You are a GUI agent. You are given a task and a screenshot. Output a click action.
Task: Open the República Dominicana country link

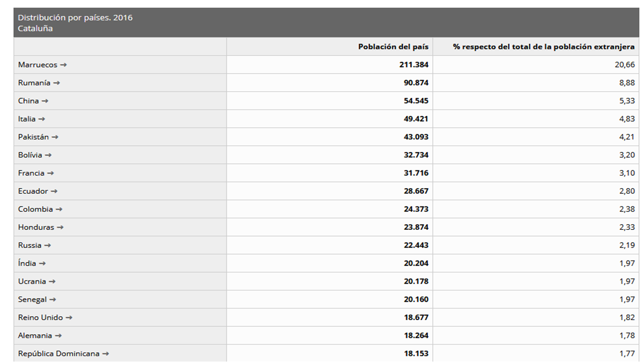63,354
